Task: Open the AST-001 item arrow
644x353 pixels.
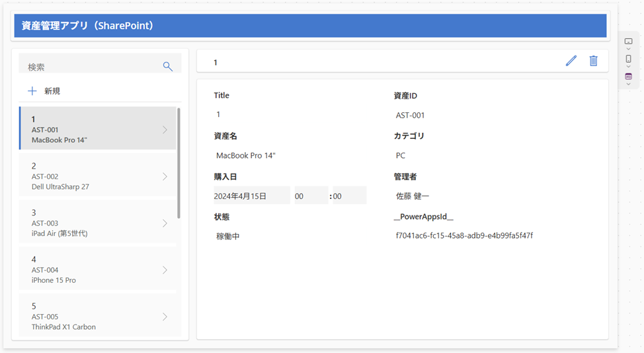Action: [165, 130]
